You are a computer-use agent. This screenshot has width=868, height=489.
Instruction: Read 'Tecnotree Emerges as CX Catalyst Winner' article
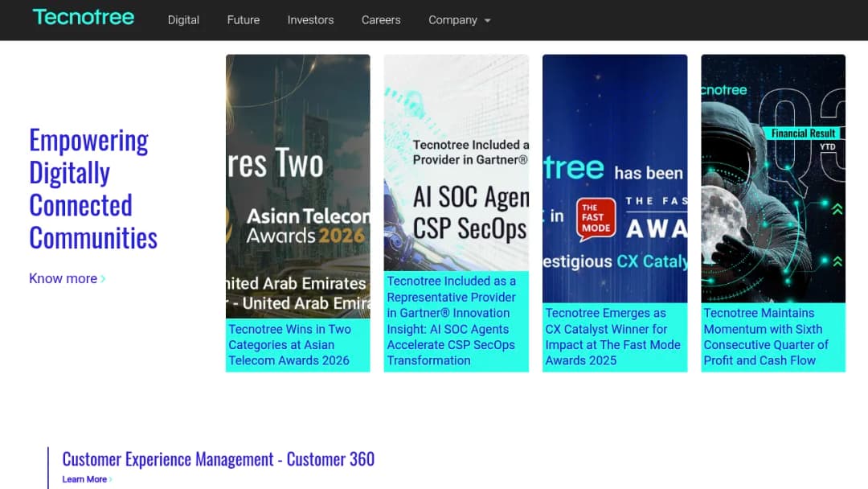pyautogui.click(x=612, y=337)
